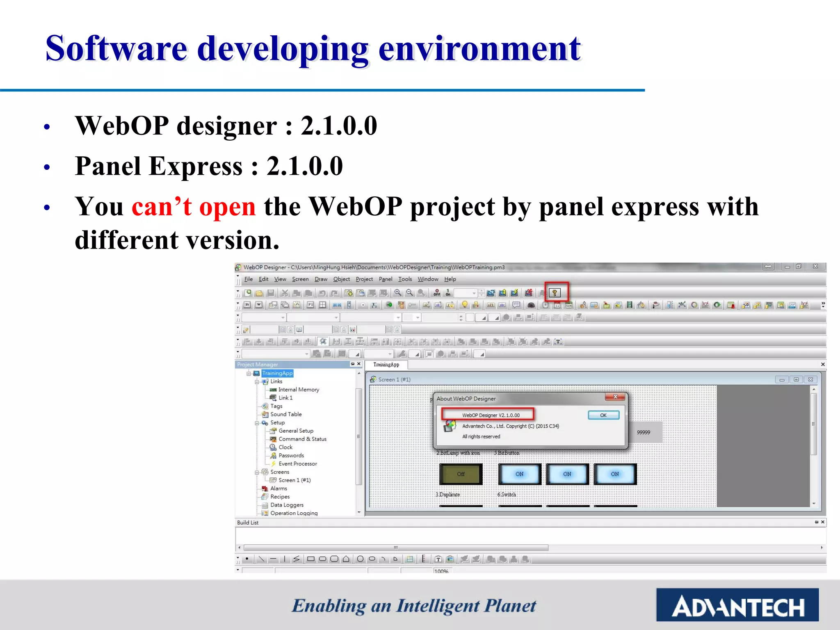840x630 pixels.
Task: Click the Zoom In magnifier icon
Action: pos(397,293)
